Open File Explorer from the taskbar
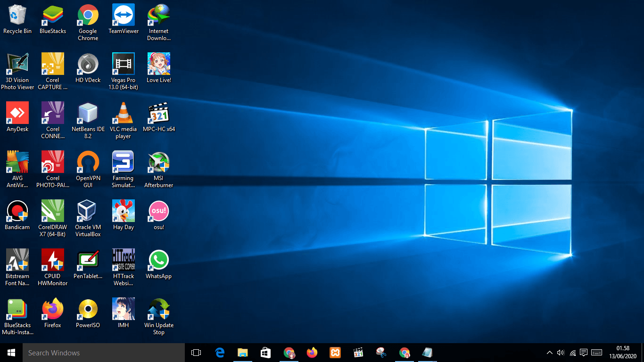644x362 pixels. pyautogui.click(x=243, y=353)
